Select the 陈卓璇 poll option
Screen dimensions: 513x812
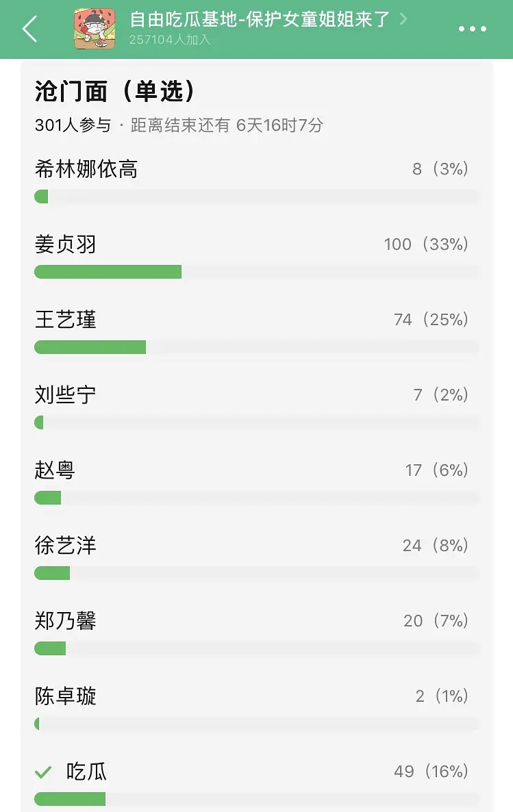(x=256, y=709)
